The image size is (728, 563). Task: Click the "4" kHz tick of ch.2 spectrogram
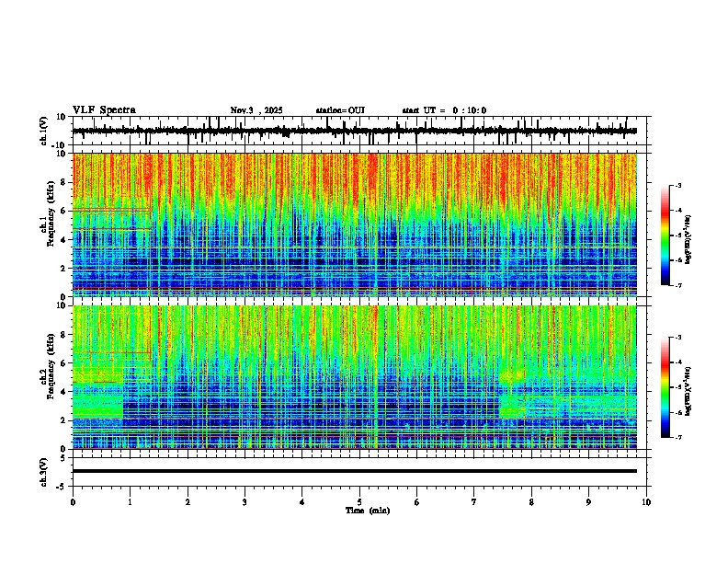(x=64, y=392)
